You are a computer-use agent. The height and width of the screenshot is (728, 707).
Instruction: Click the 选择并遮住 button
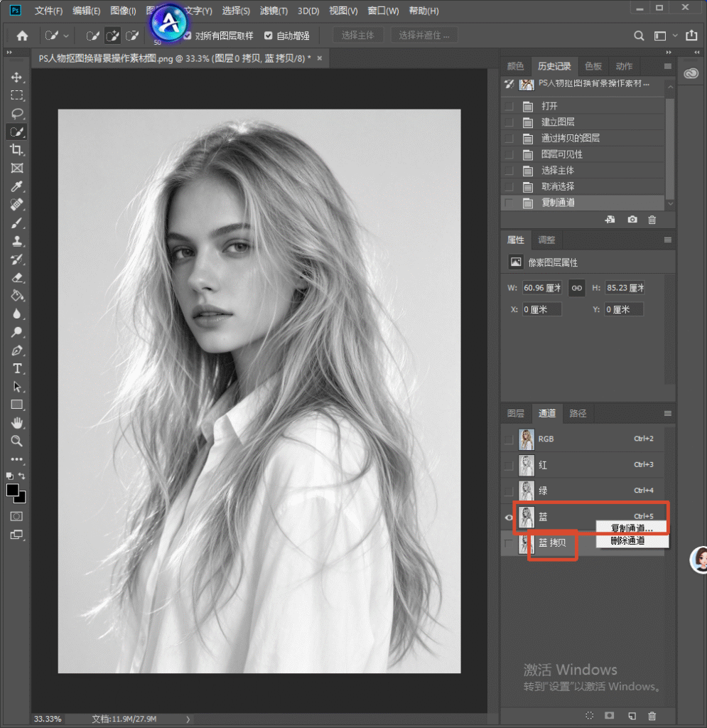pos(424,36)
